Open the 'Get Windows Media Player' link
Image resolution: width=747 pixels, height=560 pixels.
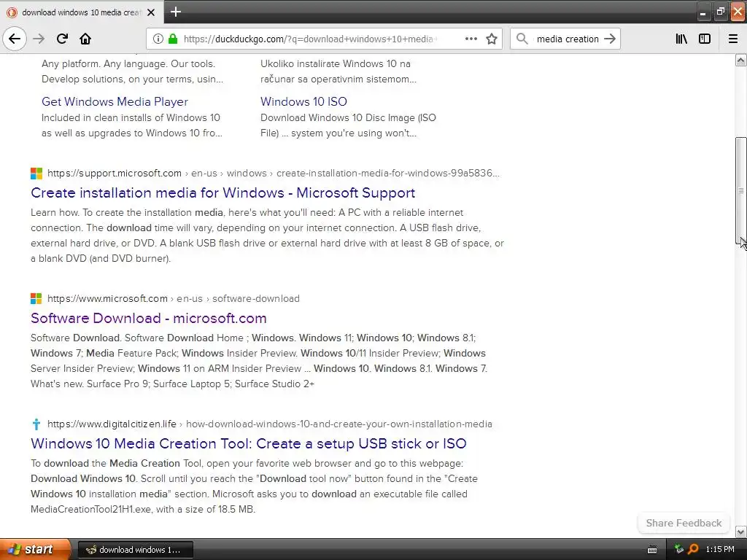115,101
